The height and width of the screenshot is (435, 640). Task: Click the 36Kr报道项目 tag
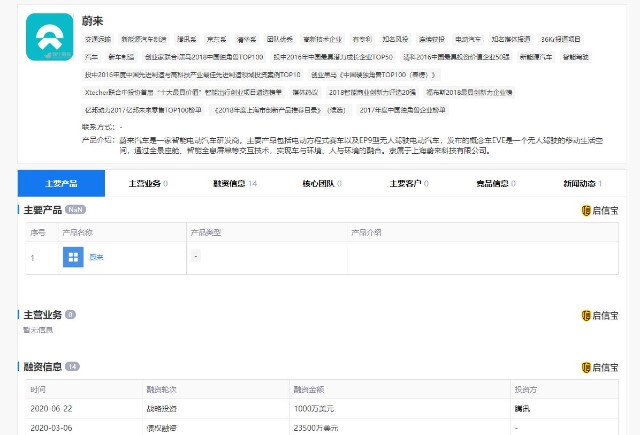(560, 39)
